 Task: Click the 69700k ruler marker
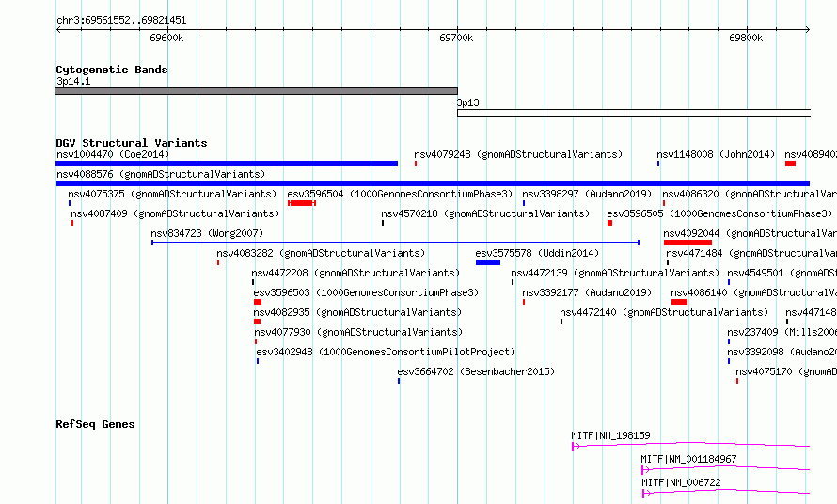click(456, 38)
